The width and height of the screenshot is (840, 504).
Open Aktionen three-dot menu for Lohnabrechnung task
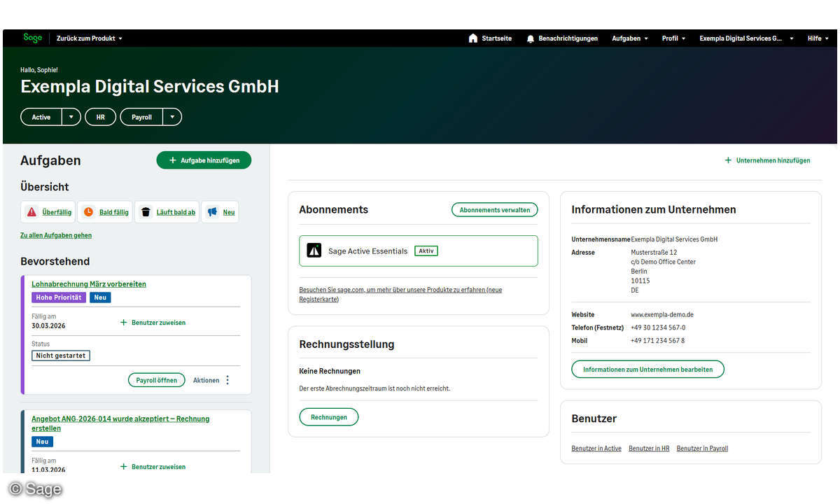[x=227, y=380]
